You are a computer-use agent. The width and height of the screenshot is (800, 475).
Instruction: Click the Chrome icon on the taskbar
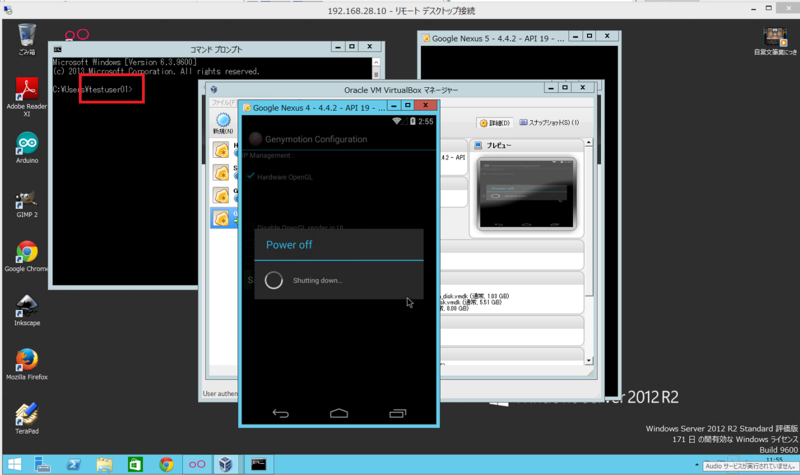click(166, 464)
